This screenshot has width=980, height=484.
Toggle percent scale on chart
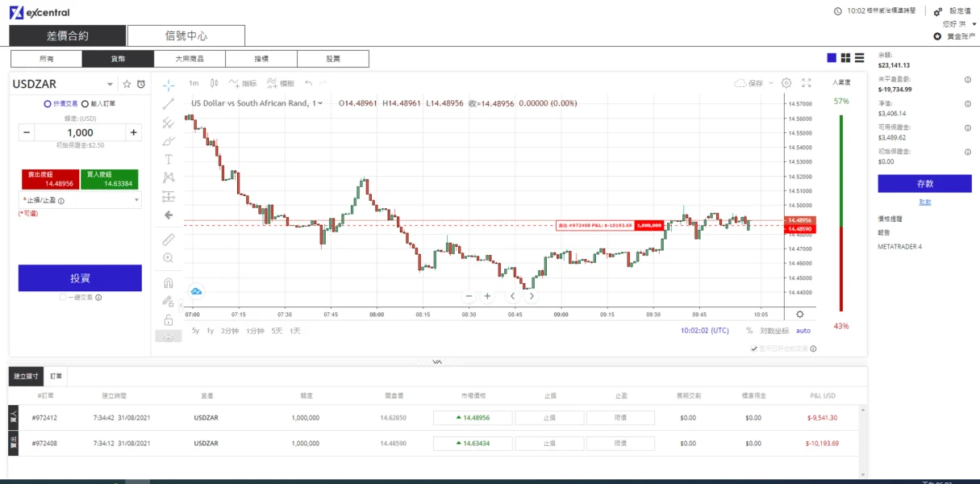[x=749, y=331]
